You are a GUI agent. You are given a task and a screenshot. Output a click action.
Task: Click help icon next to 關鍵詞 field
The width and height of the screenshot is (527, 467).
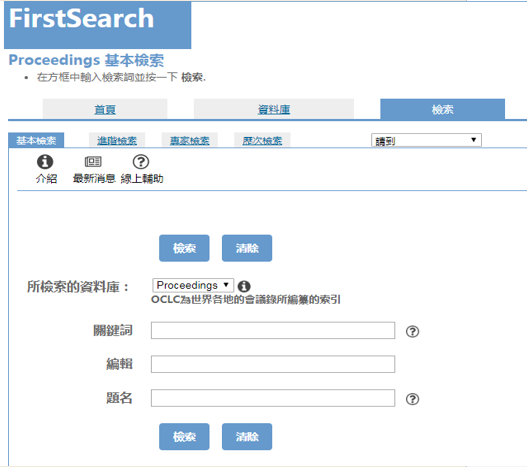click(412, 332)
